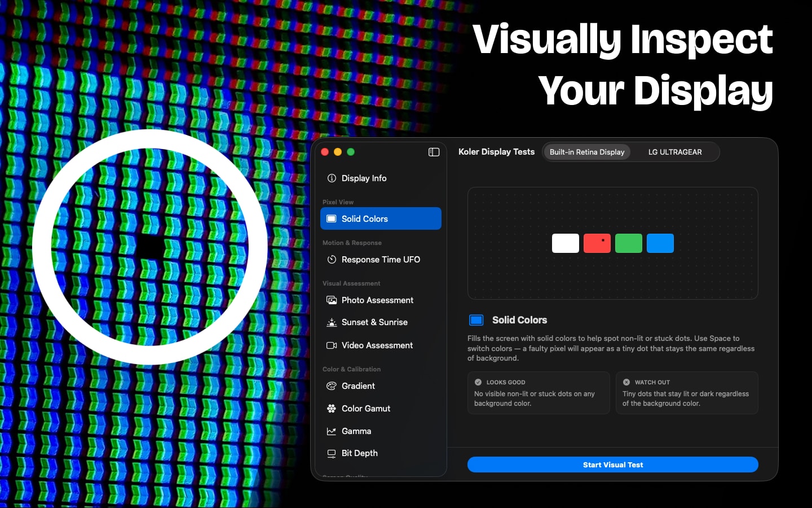Open Display Info via its info icon
Image resolution: width=812 pixels, height=508 pixels.
tap(332, 178)
